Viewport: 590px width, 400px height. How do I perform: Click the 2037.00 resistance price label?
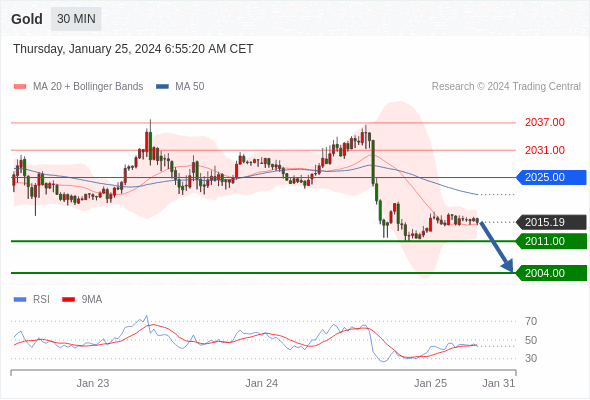coord(545,122)
